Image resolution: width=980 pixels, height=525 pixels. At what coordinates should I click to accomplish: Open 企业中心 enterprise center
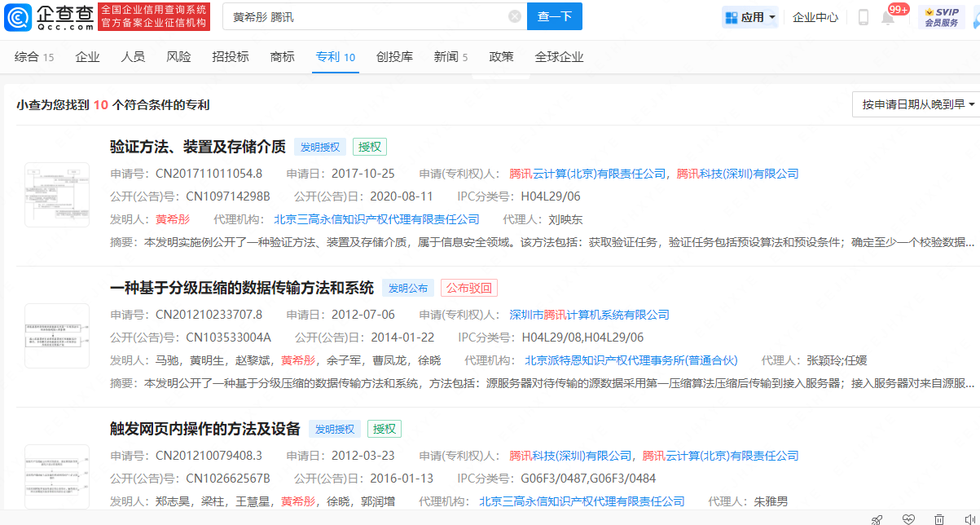pos(815,17)
